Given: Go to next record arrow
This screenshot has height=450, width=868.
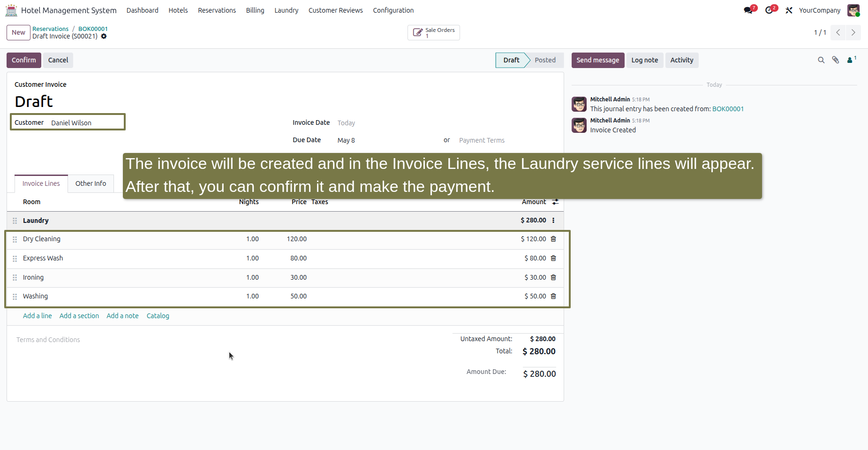Looking at the screenshot, I should click(853, 32).
